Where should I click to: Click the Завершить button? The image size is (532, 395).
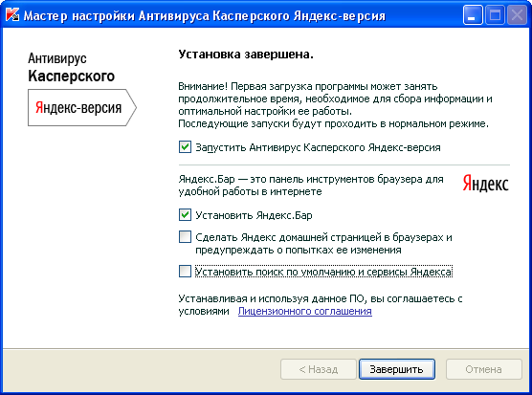tap(397, 369)
